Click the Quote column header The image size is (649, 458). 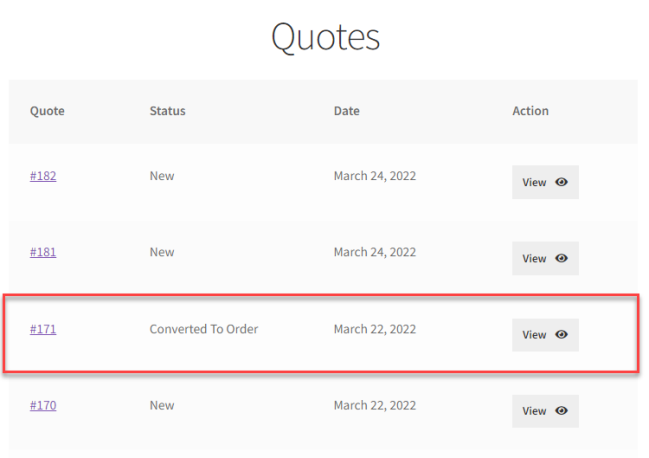(x=47, y=111)
